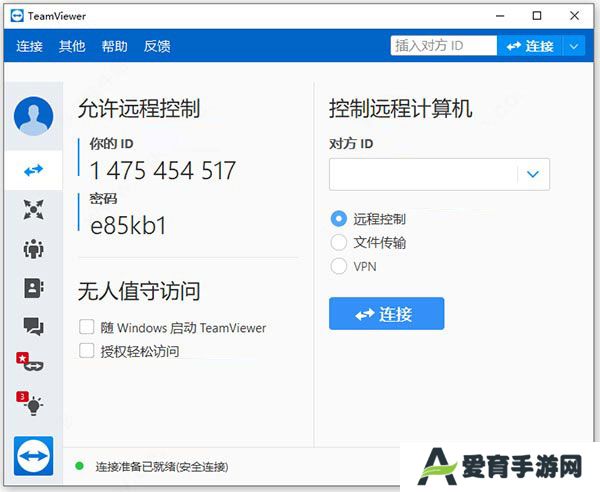Close the TeamViewer window
600x492 pixels.
574,16
